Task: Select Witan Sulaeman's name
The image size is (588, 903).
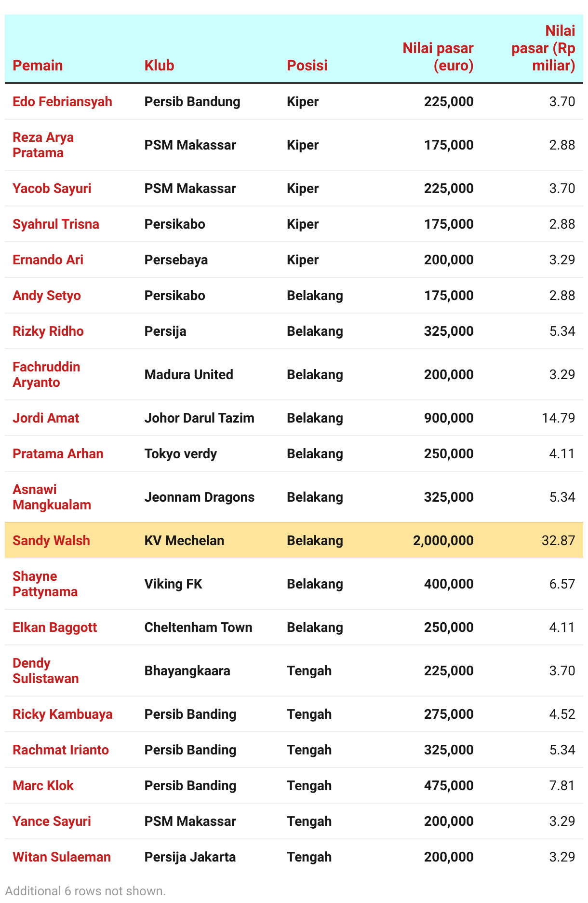Action: 62,857
